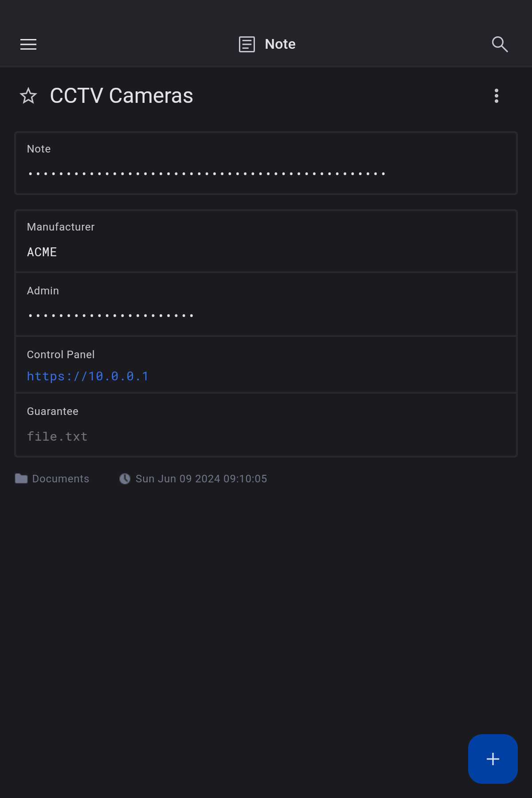Click the clock icon beside the timestamp
This screenshot has width=532, height=798.
pyautogui.click(x=125, y=479)
